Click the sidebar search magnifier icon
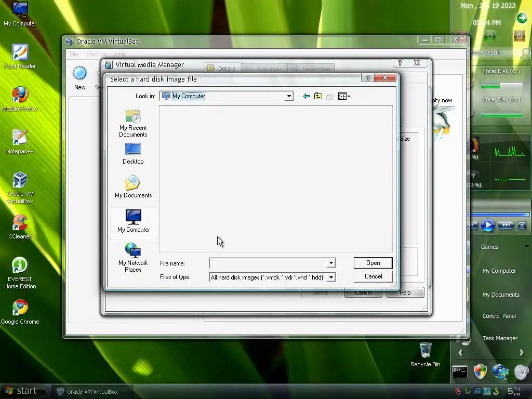The image size is (532, 399). (525, 53)
